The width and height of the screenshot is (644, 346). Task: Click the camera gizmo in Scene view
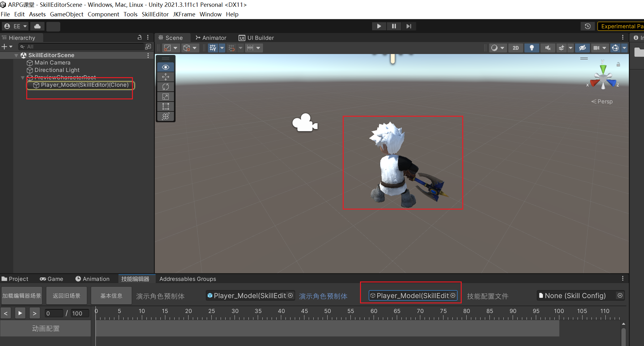305,123
